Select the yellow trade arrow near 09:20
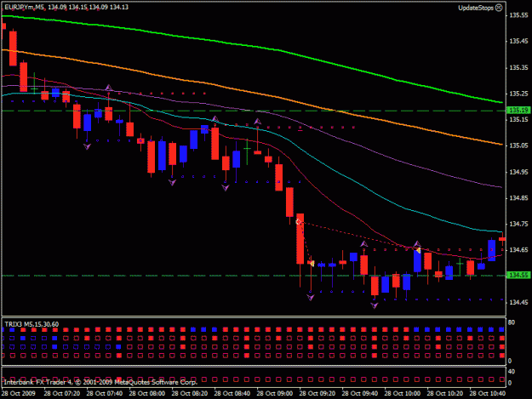This screenshot has width=532, height=399. 312,263
